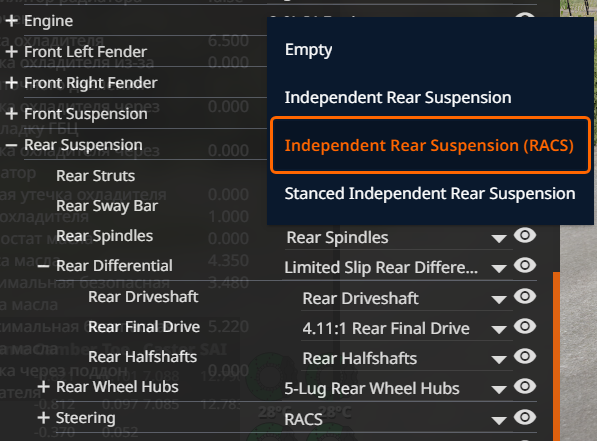Select Independent Rear Suspension (RACS) option
597x441 pixels.
(x=430, y=145)
